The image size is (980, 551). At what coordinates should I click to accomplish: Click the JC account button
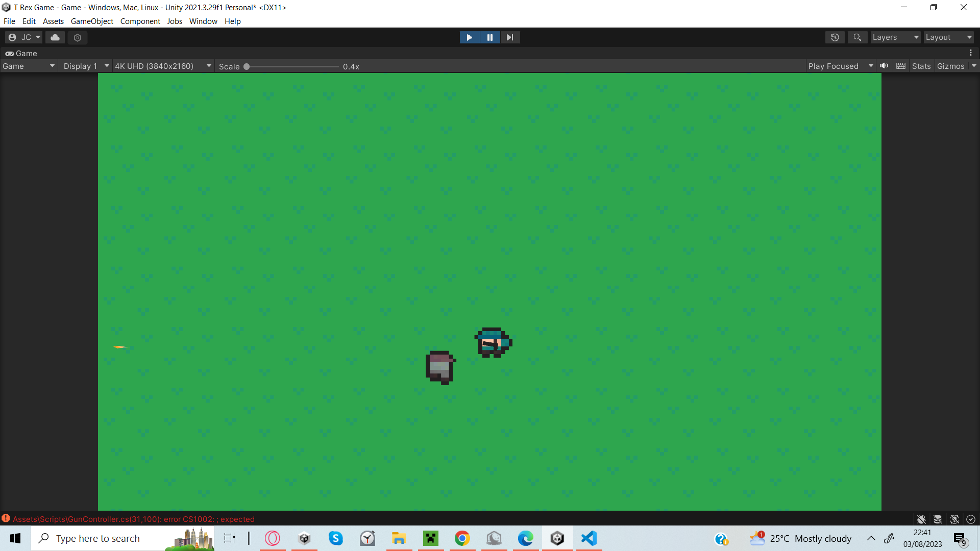point(24,37)
